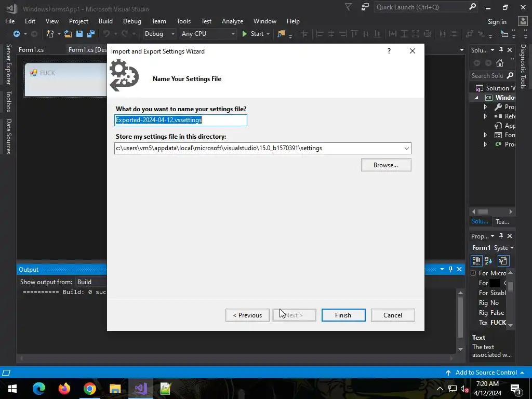This screenshot has height=399, width=532.
Task: Click the Quick Launch search magnifier
Action: [472, 7]
